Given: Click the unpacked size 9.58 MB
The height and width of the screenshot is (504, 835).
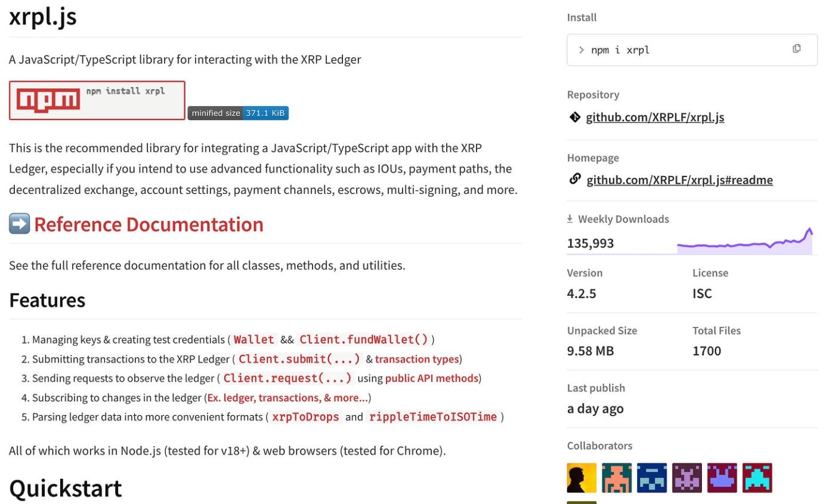Looking at the screenshot, I should tap(590, 351).
